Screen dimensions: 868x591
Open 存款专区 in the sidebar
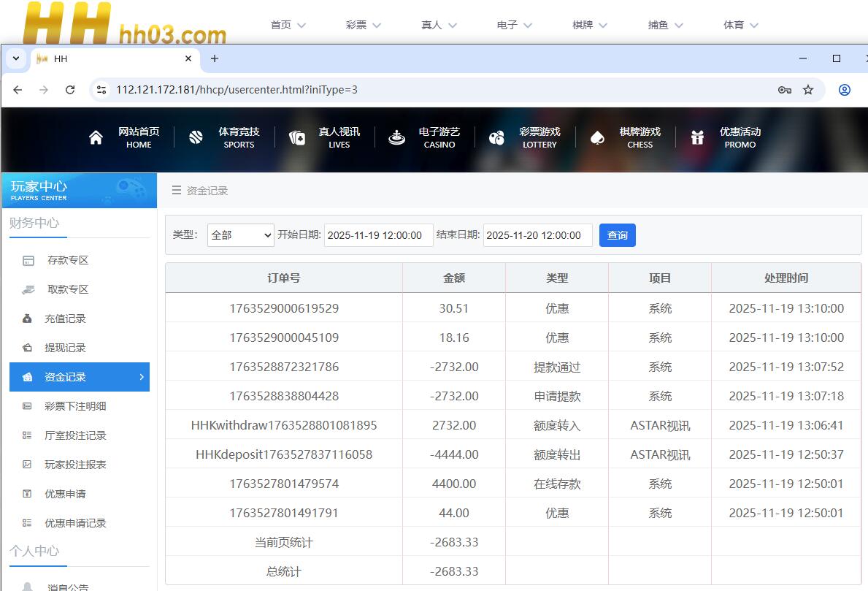tap(67, 260)
